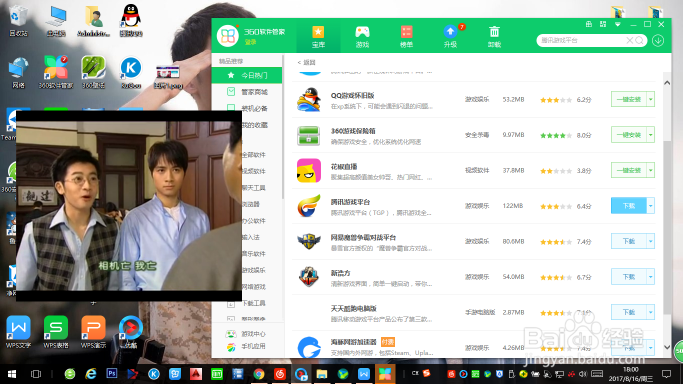
Task: Click the video player window picture
Action: coord(129,205)
